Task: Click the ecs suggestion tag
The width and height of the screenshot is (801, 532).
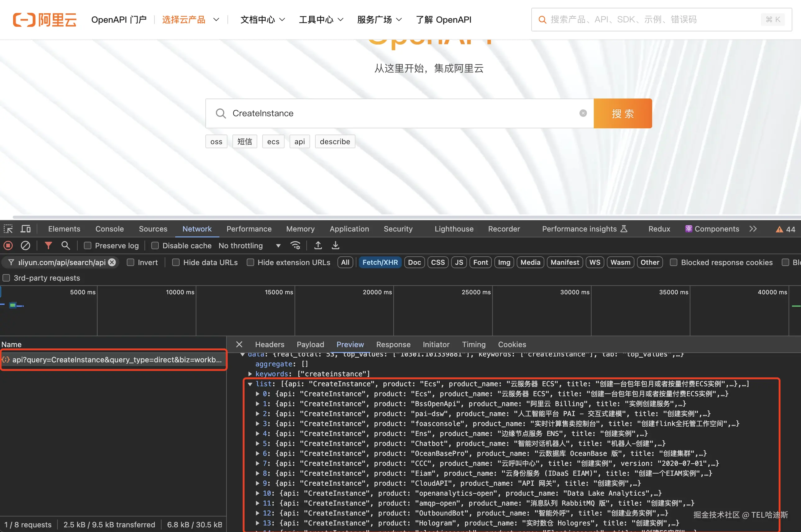Action: 273,141
